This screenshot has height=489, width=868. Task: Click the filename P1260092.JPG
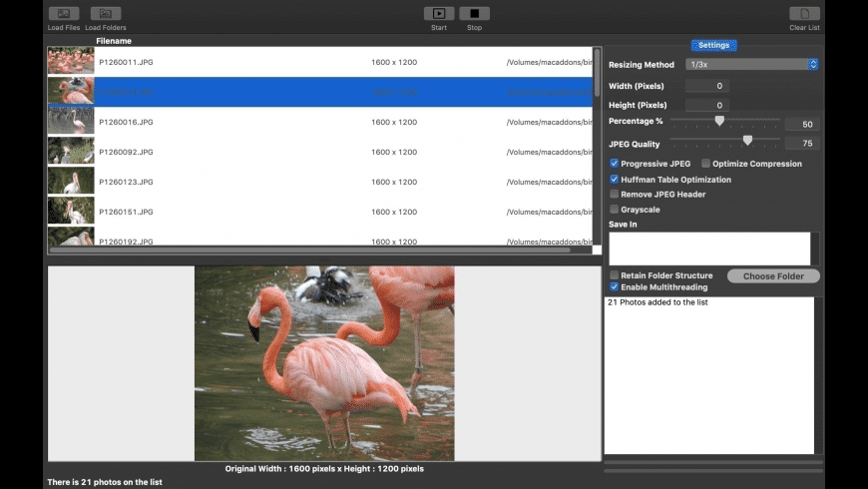pyautogui.click(x=127, y=152)
